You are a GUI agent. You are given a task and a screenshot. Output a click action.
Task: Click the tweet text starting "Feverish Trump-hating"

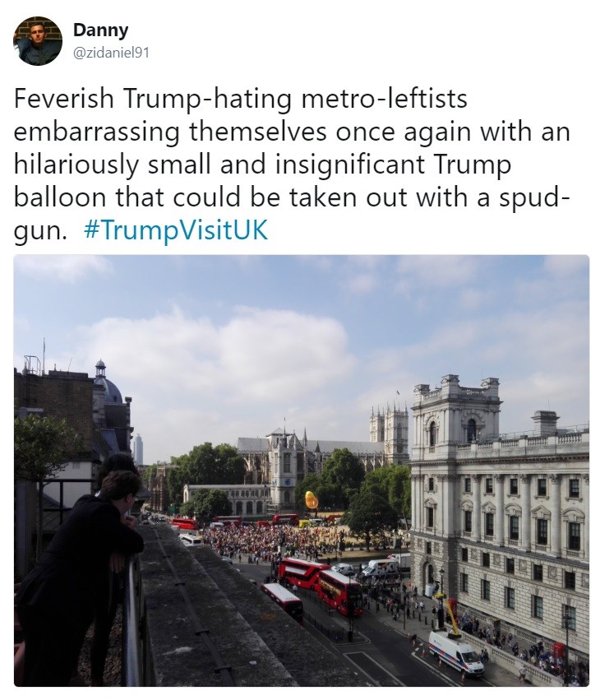pyautogui.click(x=293, y=165)
